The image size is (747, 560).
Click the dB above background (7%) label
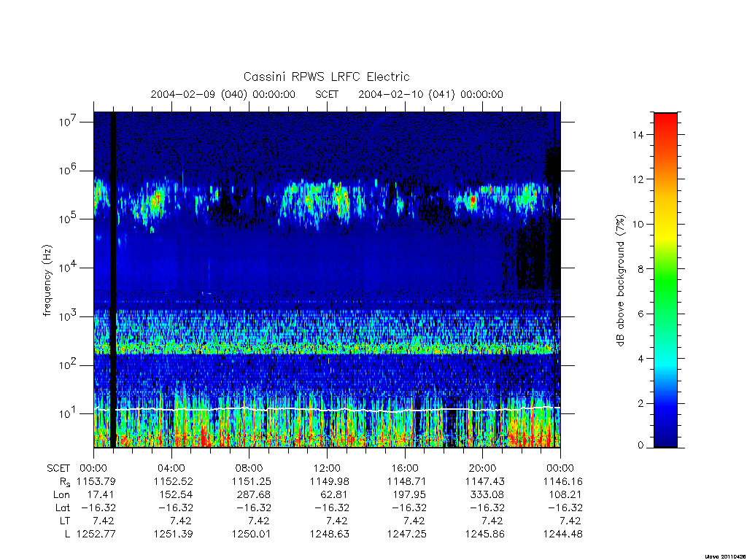[620, 280]
